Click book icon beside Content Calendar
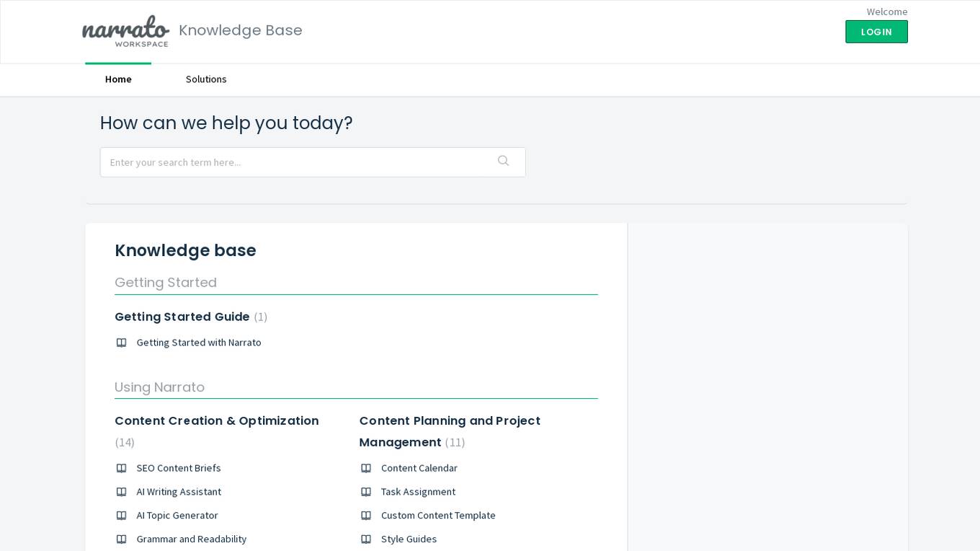 (x=366, y=468)
